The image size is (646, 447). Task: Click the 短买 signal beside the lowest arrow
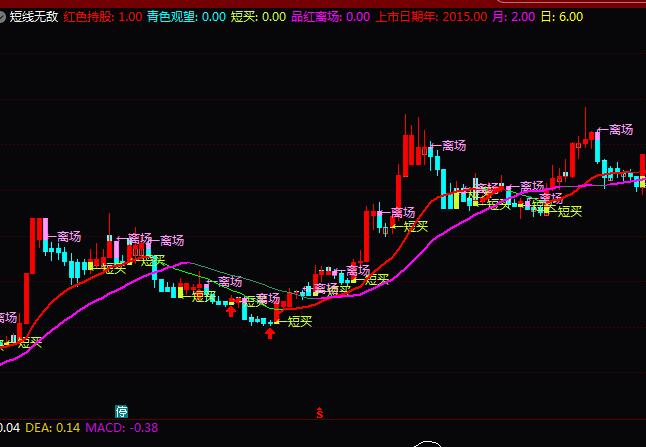(300, 321)
